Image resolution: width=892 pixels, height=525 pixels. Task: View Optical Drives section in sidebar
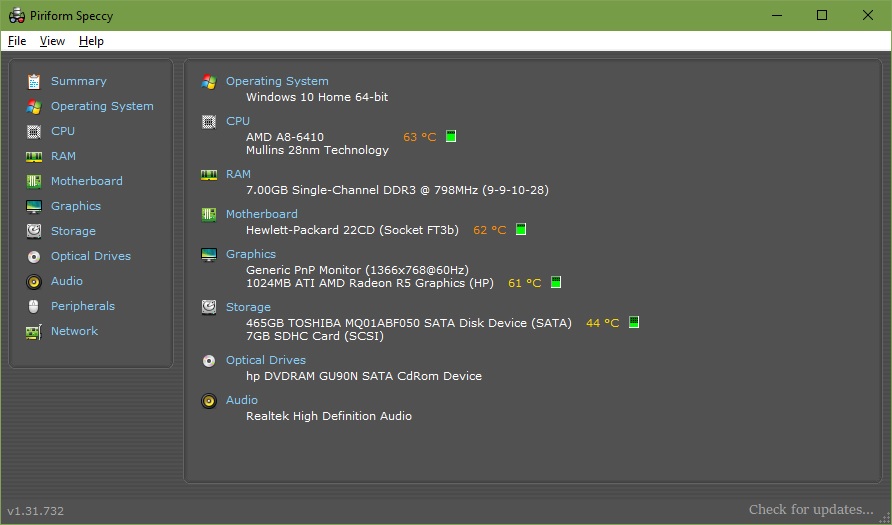91,257
